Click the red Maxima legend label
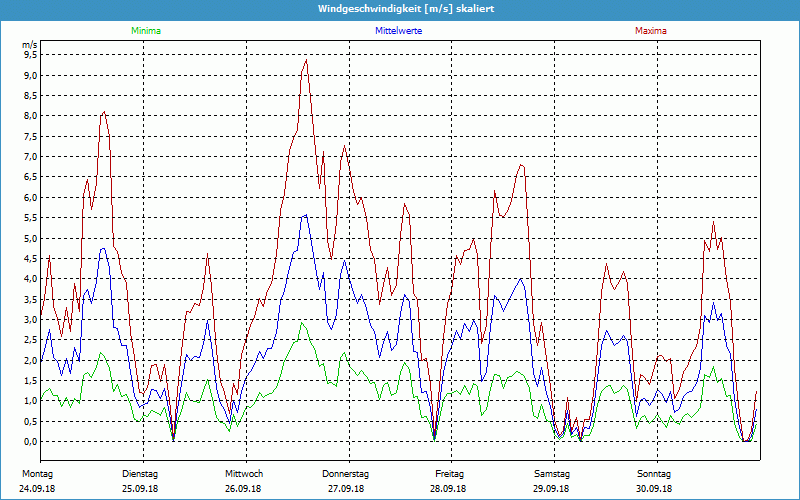800x500 pixels. pyautogui.click(x=651, y=31)
